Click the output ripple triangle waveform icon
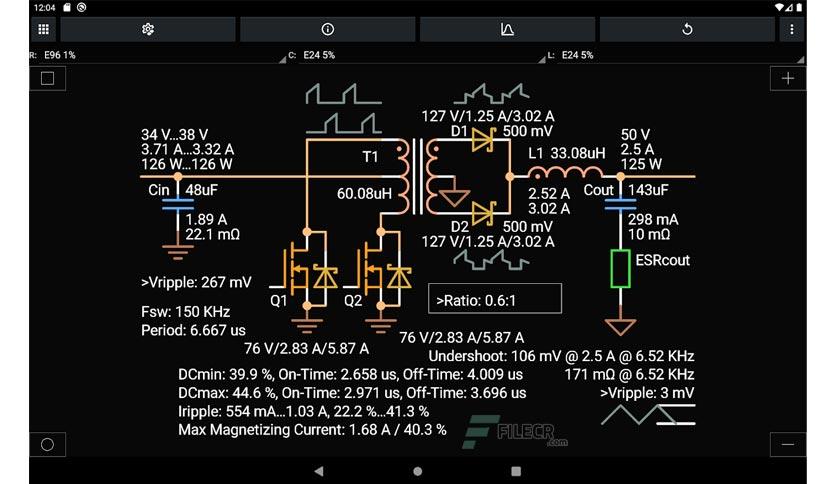The image size is (836, 484). pos(648,415)
